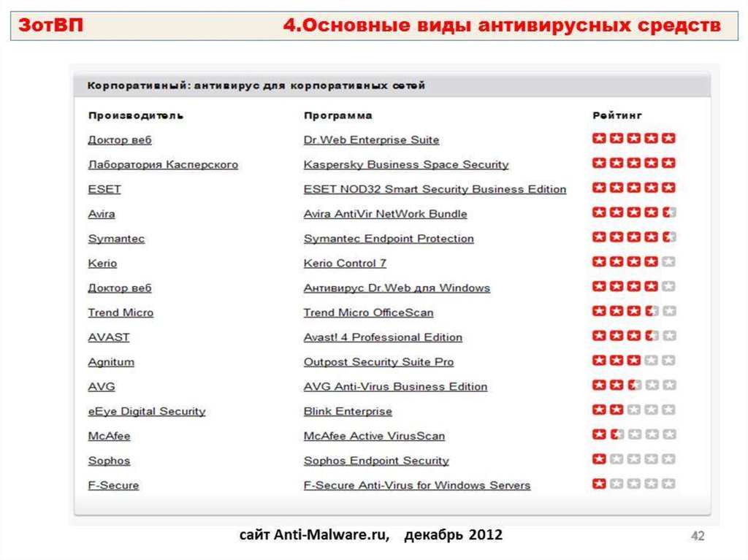Open the eEye Digital Security link
This screenshot has width=748, height=560.
(147, 411)
